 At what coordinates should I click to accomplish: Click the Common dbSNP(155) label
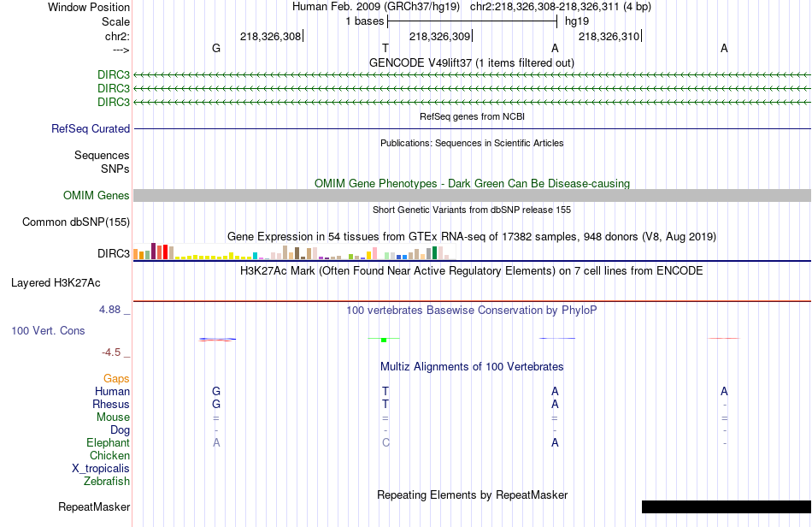(x=76, y=222)
